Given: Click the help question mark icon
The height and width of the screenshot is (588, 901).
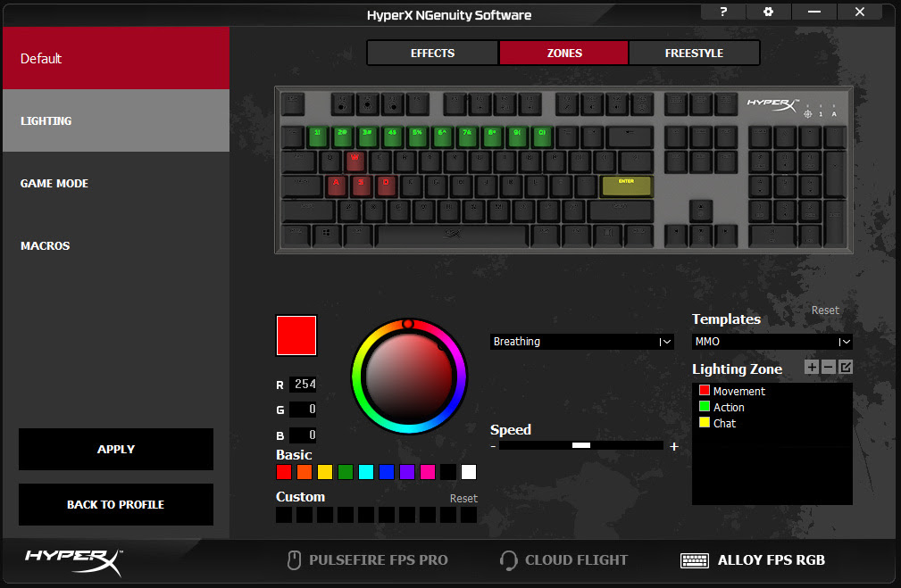Looking at the screenshot, I should coord(723,12).
